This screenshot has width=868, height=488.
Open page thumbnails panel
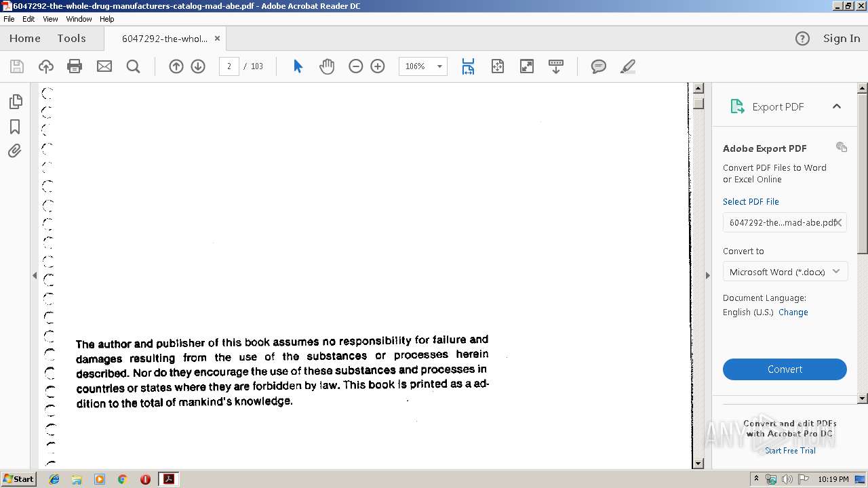[x=16, y=102]
